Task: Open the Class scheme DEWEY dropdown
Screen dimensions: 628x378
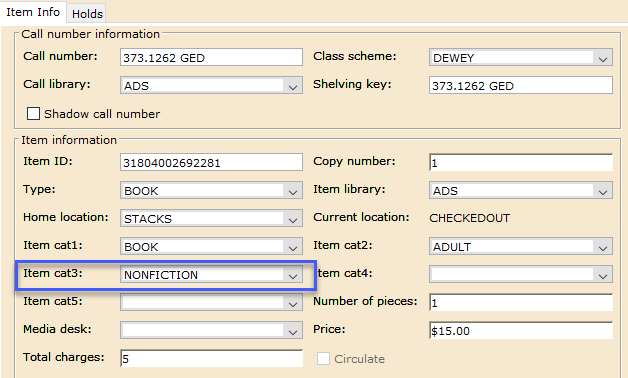Action: pos(521,58)
